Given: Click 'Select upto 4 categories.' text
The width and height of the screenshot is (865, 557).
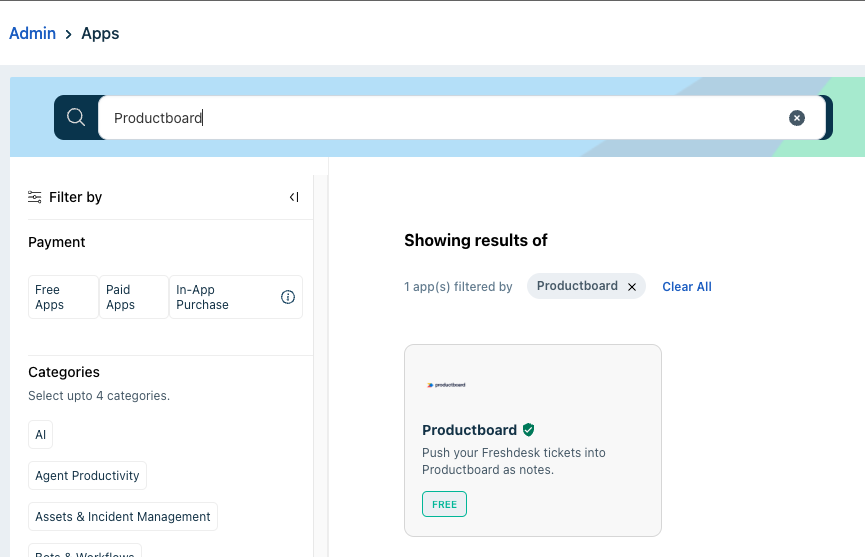Looking at the screenshot, I should tap(99, 396).
